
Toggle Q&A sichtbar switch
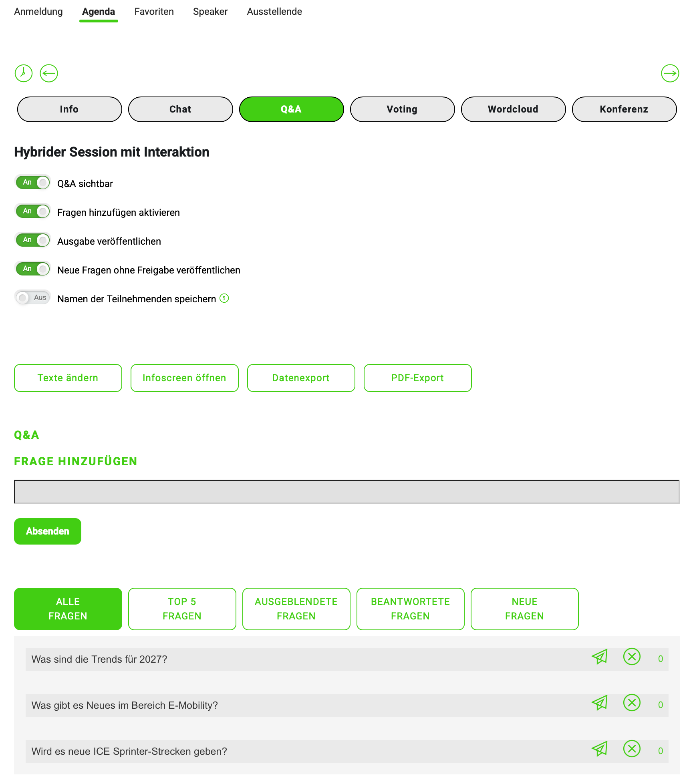33,183
